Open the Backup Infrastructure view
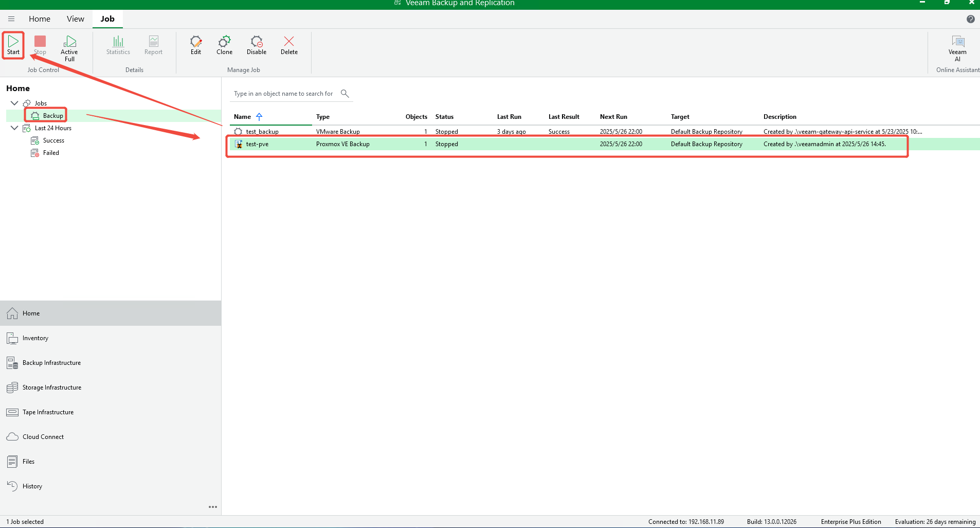Screen dimensions: 980x528 tap(111, 363)
